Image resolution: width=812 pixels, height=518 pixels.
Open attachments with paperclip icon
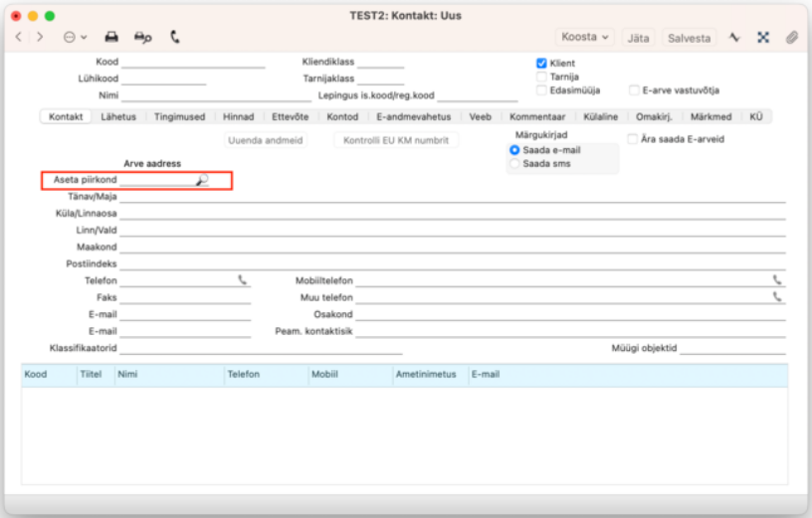click(x=791, y=37)
